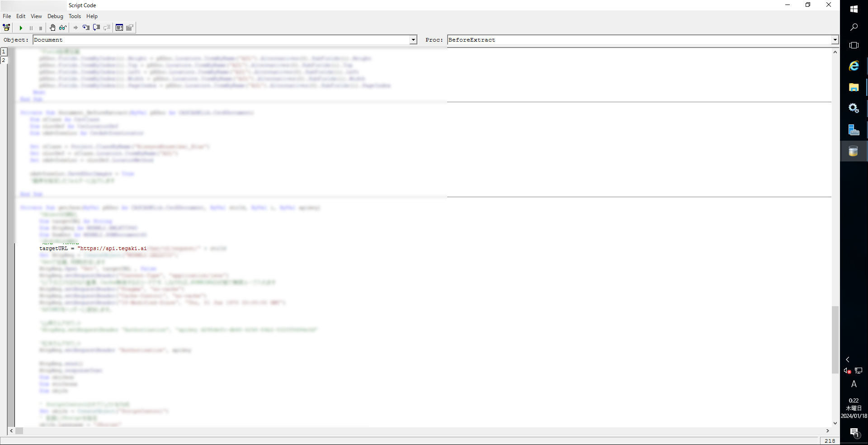Open the Tools menu
Viewport: 868px width, 445px height.
point(75,16)
